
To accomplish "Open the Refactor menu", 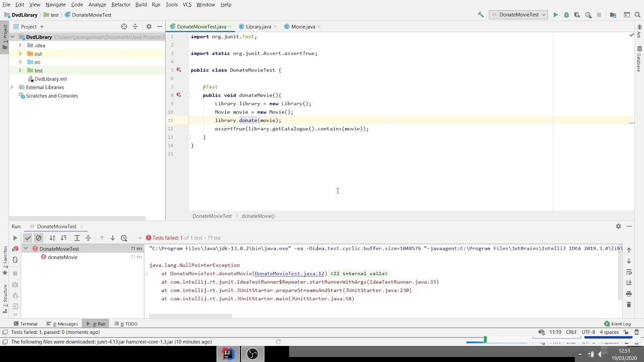I will [x=121, y=5].
